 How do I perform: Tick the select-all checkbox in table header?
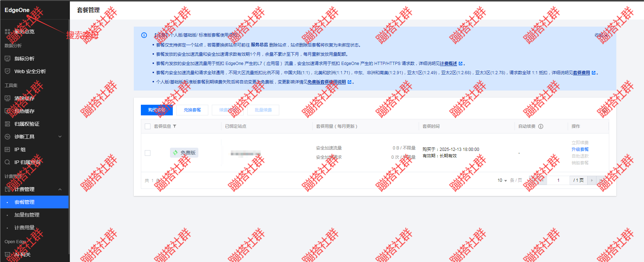coord(148,126)
